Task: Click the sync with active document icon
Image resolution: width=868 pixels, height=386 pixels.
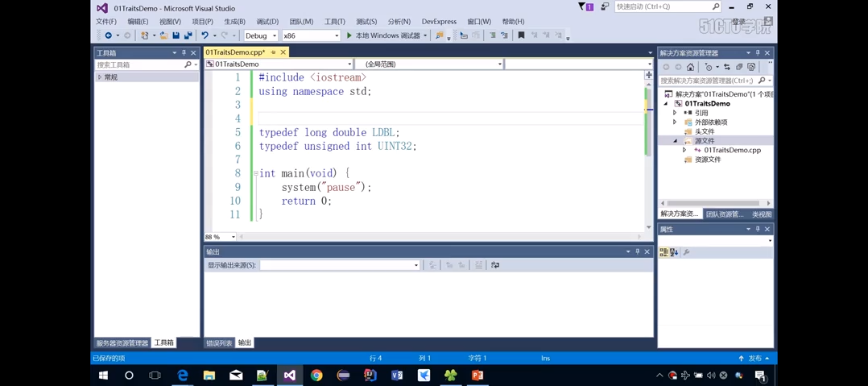Action: tap(727, 67)
